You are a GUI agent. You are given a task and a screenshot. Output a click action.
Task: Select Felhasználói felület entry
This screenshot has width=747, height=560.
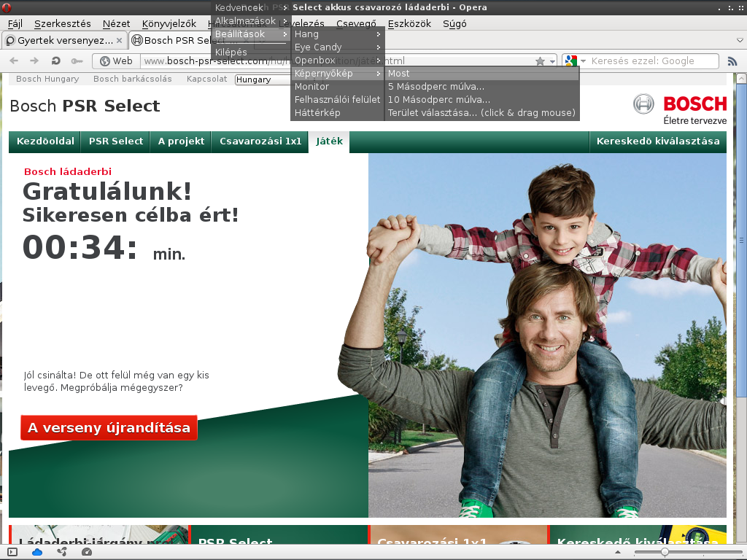pos(337,100)
